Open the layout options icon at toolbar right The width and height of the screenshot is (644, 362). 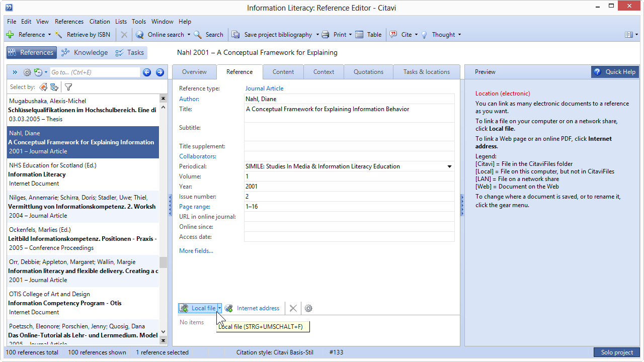pyautogui.click(x=630, y=35)
